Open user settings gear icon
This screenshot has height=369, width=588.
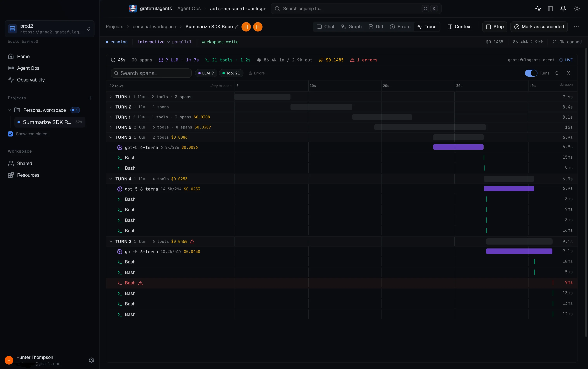tap(92, 360)
